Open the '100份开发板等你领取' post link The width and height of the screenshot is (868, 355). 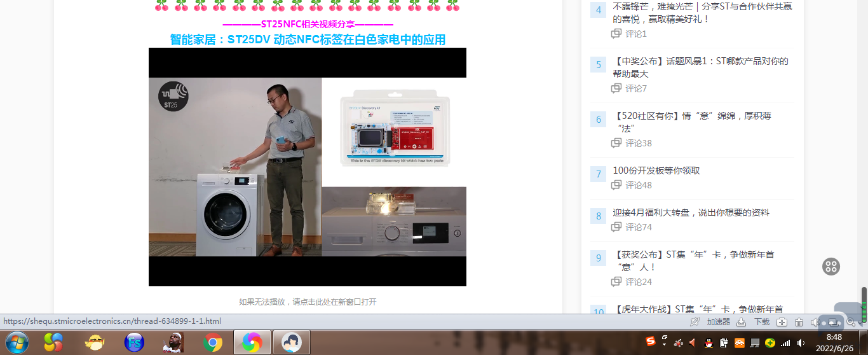pyautogui.click(x=656, y=171)
